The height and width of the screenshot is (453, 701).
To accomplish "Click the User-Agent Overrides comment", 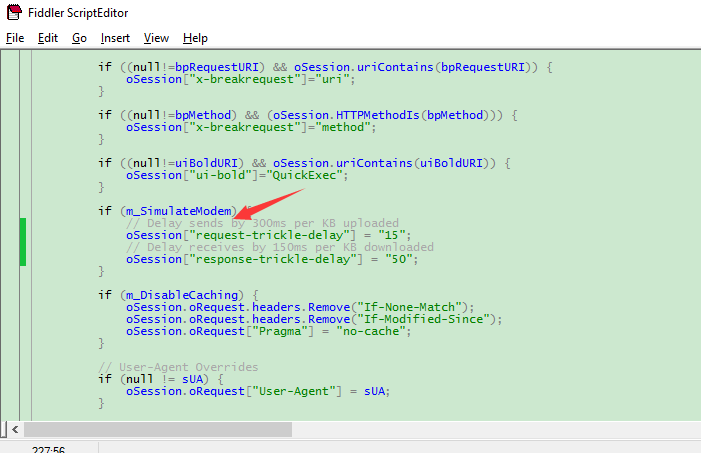I will pos(178,367).
